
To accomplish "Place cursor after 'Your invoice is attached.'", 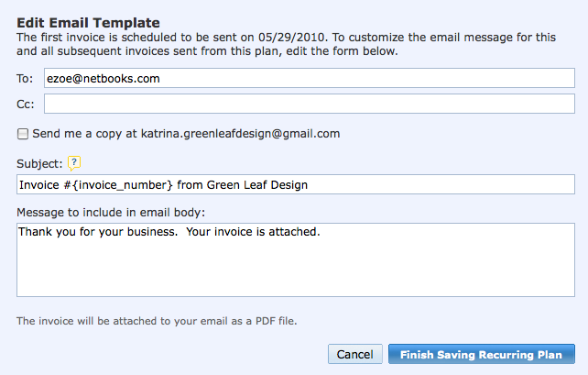I will 321,232.
